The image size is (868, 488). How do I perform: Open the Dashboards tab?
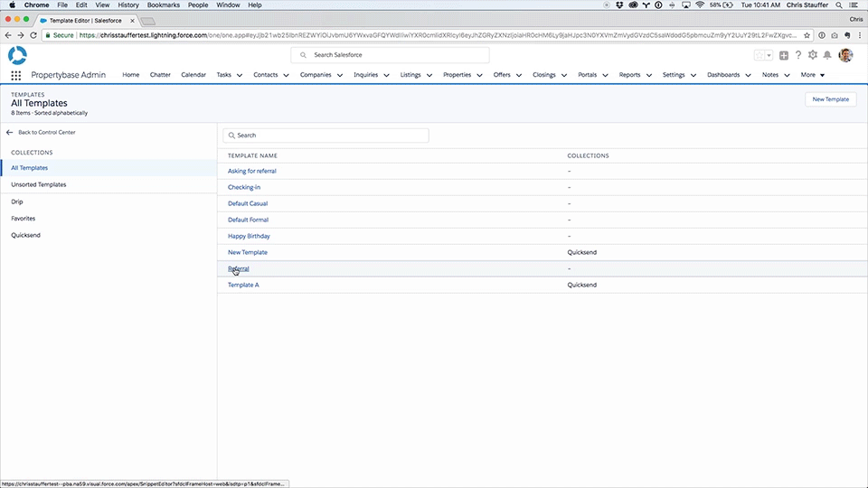click(723, 75)
